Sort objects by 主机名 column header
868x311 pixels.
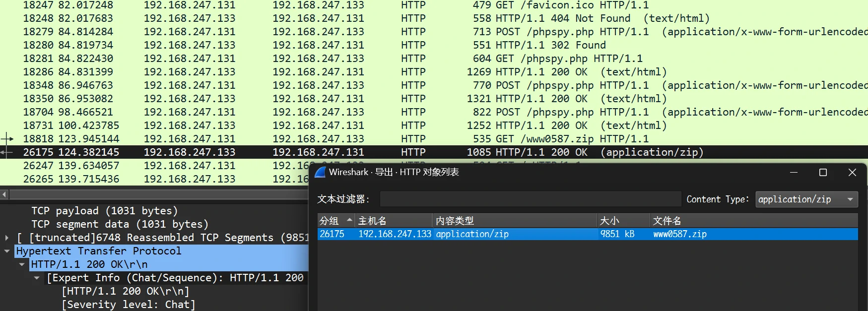(394, 221)
